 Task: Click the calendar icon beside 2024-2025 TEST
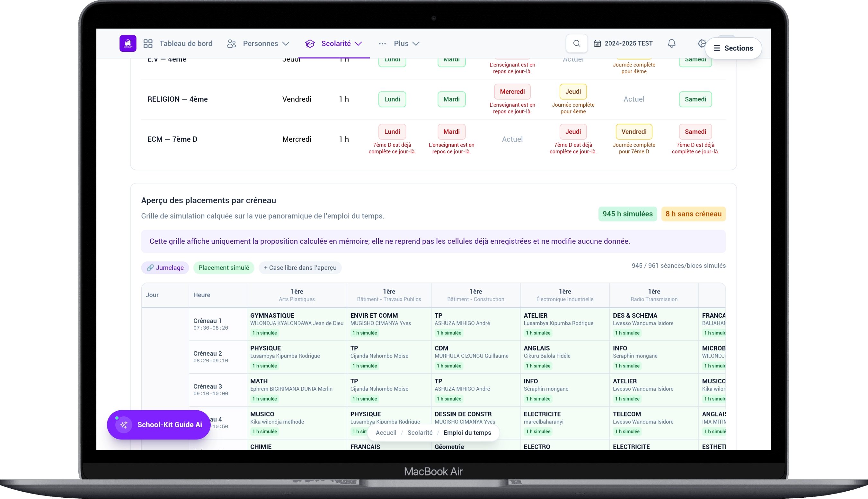tap(597, 43)
